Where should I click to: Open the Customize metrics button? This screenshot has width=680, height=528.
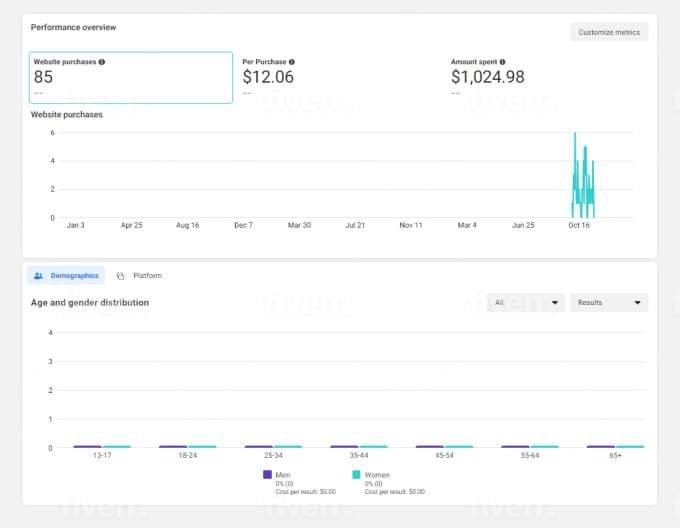(608, 32)
